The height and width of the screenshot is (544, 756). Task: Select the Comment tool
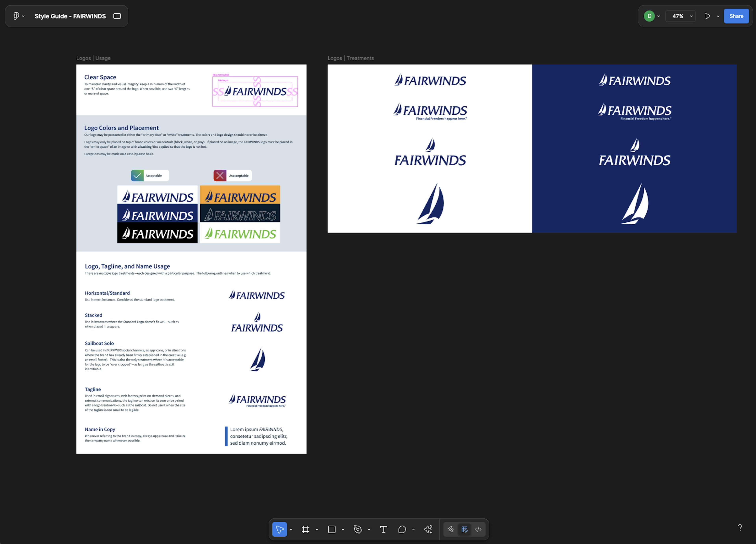[402, 529]
